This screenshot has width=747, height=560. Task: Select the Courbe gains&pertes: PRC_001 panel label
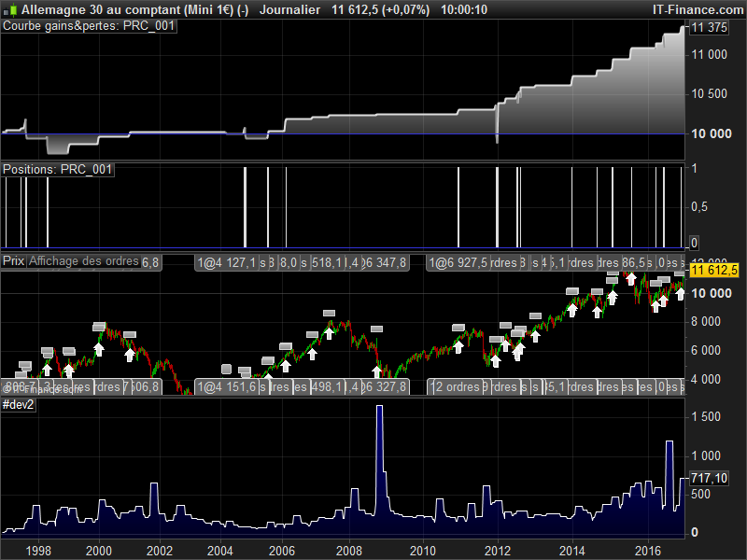[x=89, y=26]
